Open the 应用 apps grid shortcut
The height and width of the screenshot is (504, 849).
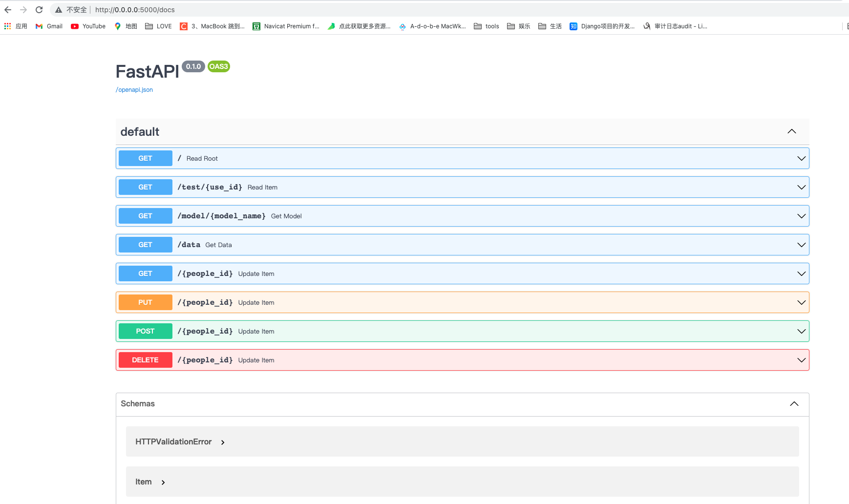pos(16,26)
